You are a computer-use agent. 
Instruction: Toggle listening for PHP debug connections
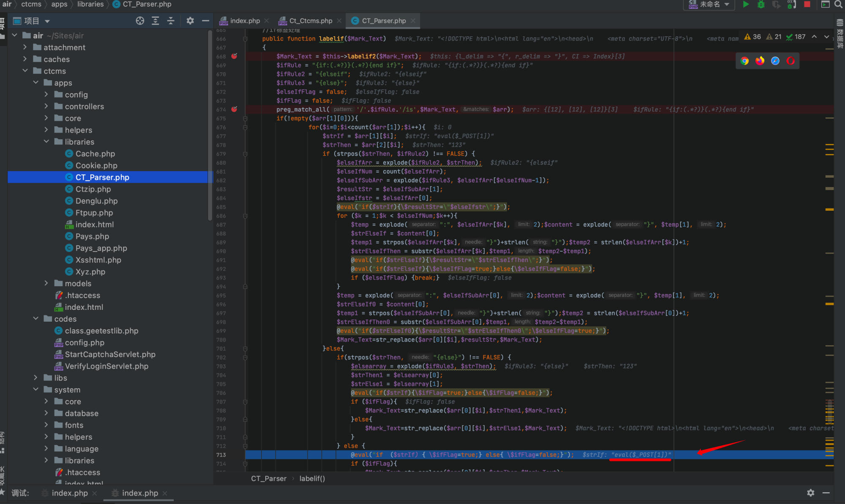[x=791, y=4]
